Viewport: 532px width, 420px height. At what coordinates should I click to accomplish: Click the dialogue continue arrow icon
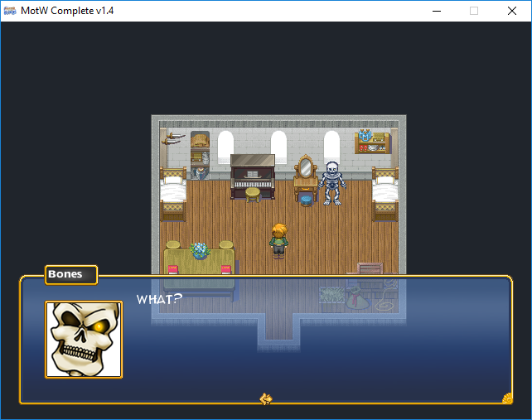pos(266,399)
